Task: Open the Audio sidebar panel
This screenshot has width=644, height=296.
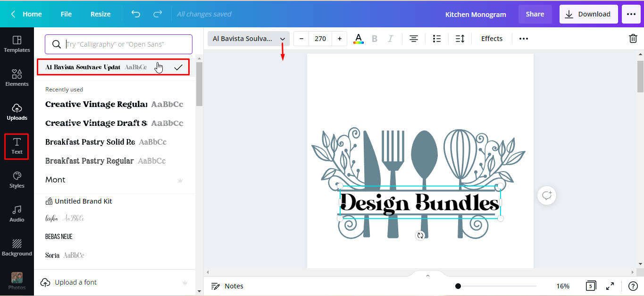Action: 17,214
